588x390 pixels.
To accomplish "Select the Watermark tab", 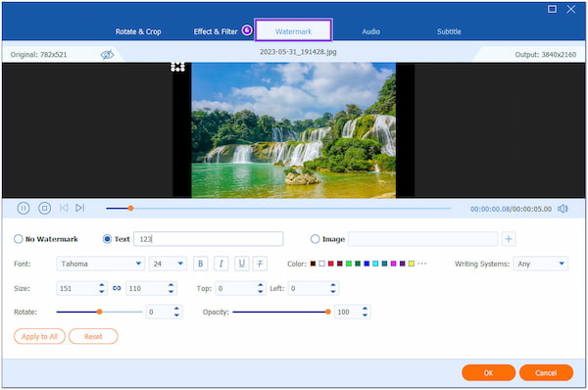I will pos(293,30).
